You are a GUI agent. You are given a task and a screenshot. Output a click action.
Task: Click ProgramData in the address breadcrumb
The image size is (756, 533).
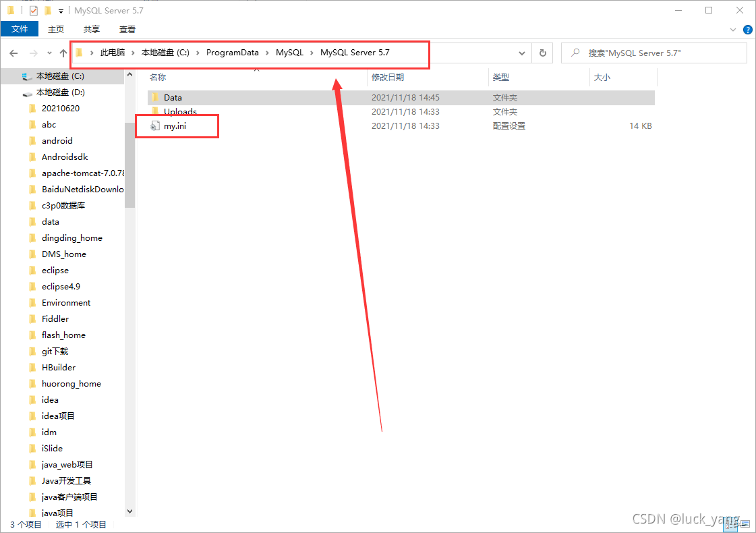coord(233,53)
